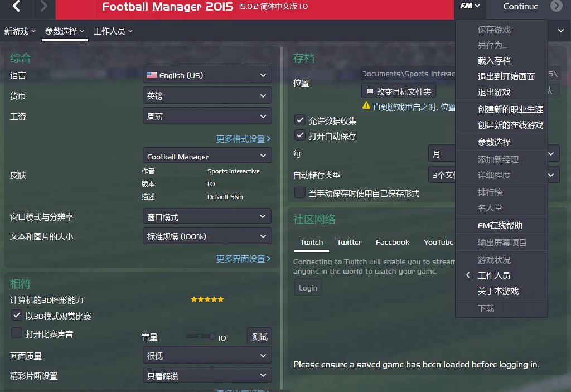Click the US flag in language box
Viewport: 571px width, 392px height.
(x=152, y=75)
